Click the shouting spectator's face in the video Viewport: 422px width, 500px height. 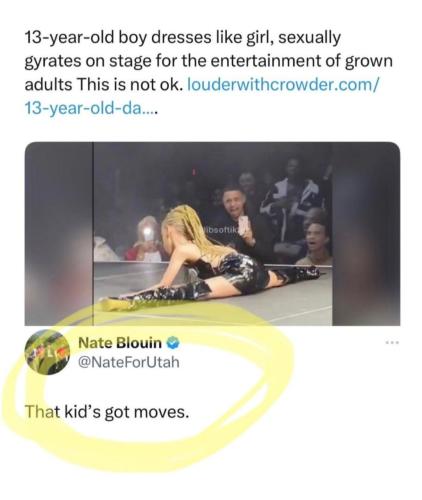tap(315, 237)
